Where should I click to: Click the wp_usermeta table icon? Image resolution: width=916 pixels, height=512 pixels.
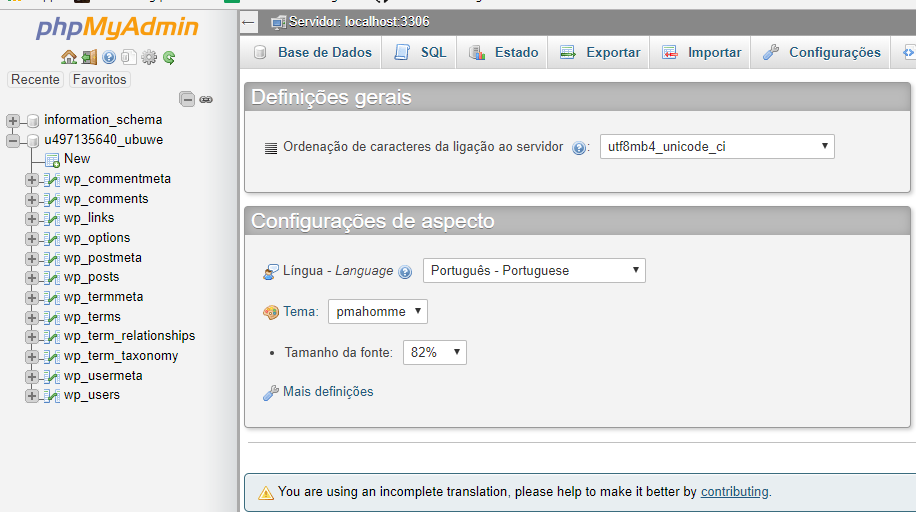click(x=52, y=377)
